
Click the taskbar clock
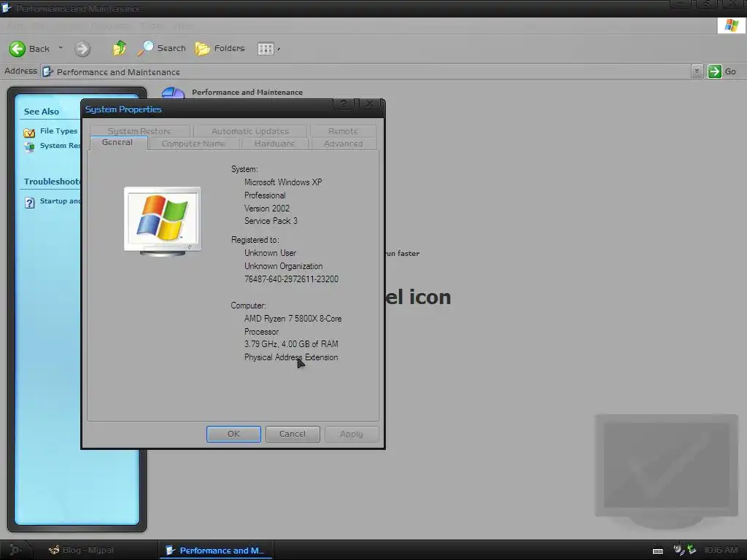721,550
